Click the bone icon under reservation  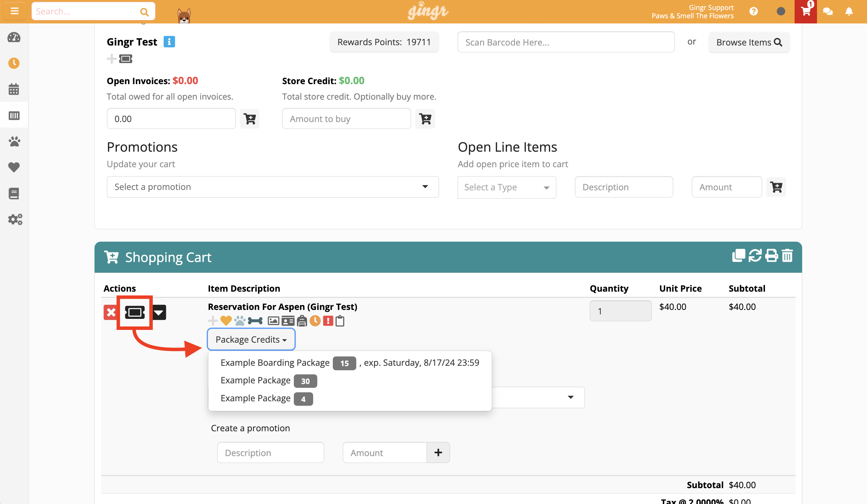click(x=255, y=321)
